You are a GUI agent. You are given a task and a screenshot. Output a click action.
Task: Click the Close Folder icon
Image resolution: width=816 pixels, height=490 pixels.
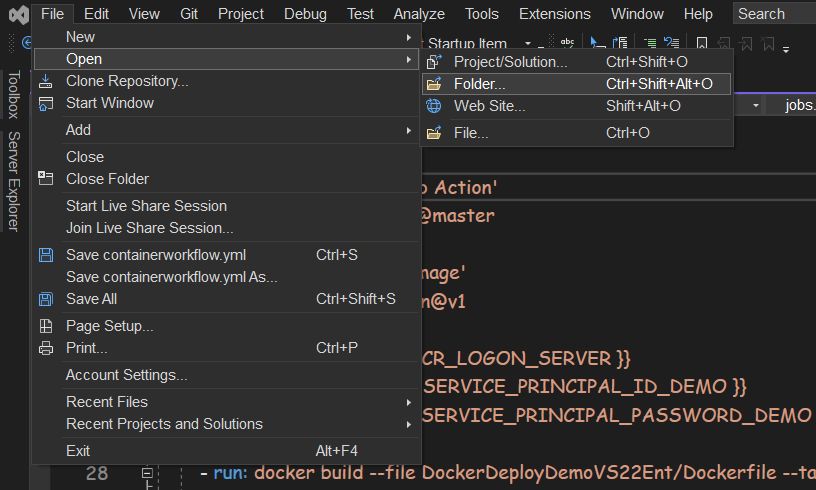tap(45, 179)
